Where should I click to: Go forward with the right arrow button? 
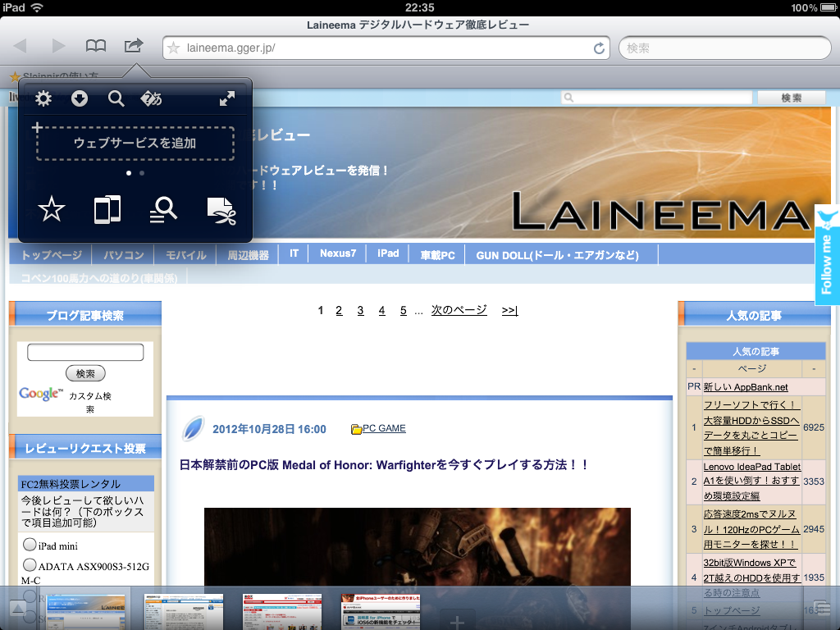(x=58, y=46)
